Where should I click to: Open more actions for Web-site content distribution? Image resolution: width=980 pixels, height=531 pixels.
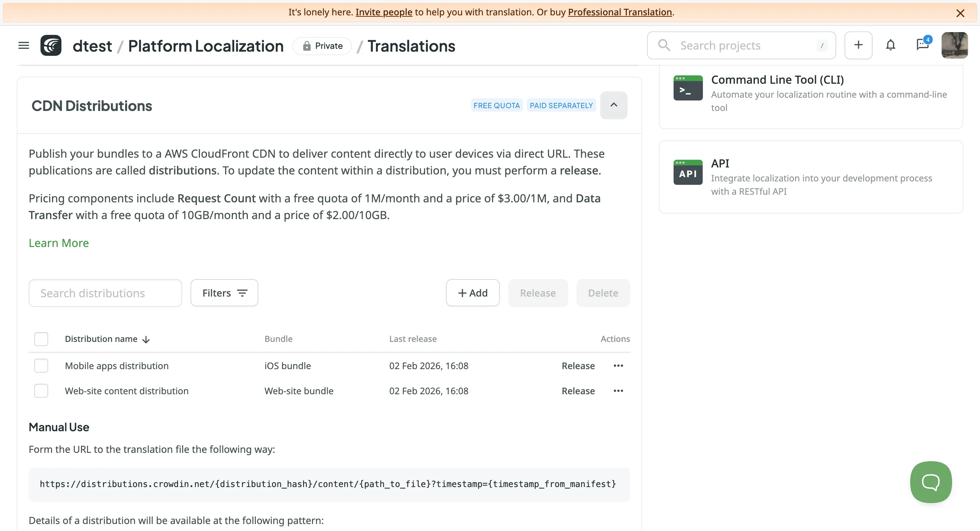(x=618, y=391)
